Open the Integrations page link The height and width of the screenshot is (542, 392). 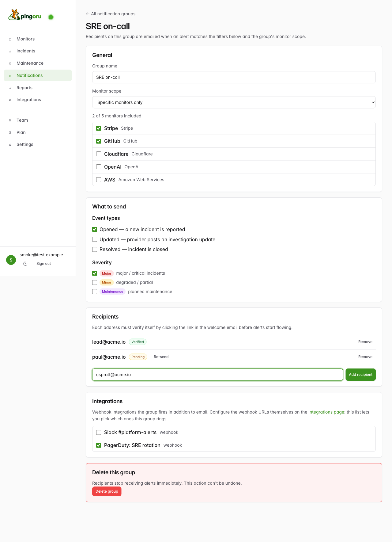pos(326,412)
